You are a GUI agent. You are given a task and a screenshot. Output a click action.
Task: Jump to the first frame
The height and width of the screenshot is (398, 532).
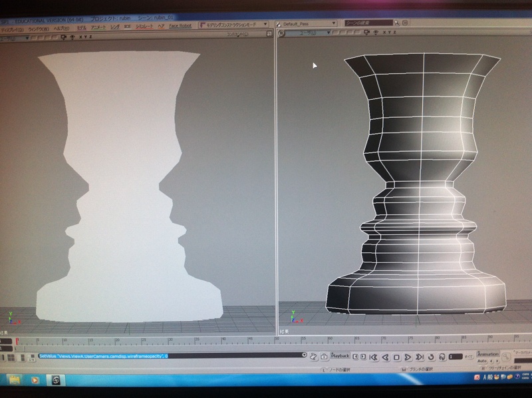(x=374, y=357)
